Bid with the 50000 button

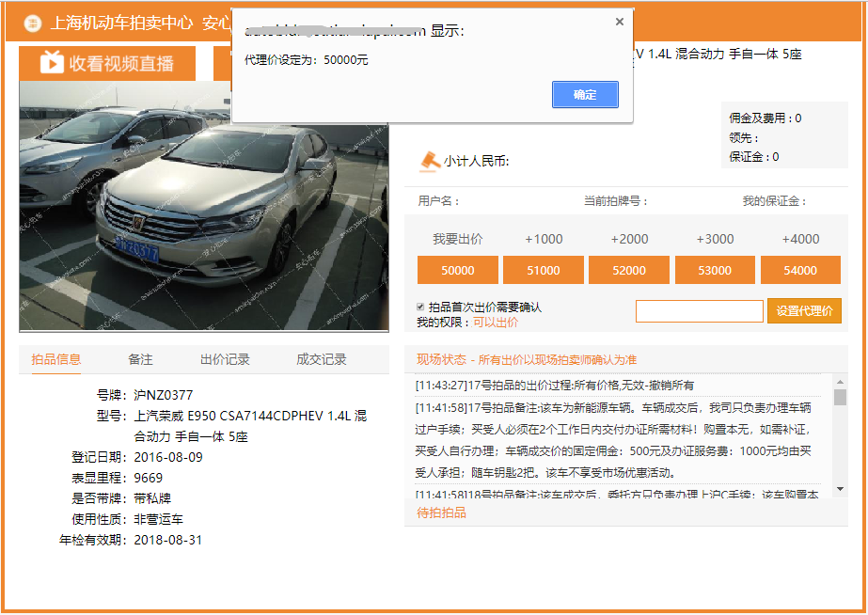tap(457, 270)
